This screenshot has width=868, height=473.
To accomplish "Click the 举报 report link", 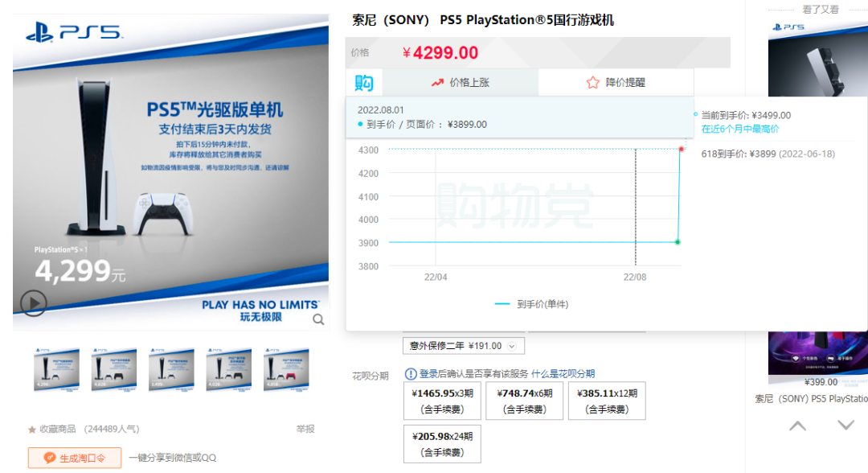I will coord(305,429).
